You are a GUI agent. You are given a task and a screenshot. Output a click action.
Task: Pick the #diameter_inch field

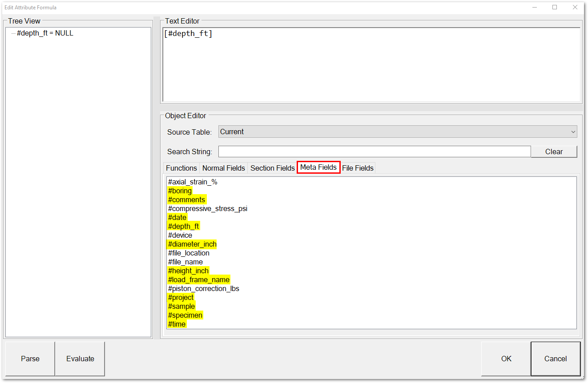pos(192,244)
